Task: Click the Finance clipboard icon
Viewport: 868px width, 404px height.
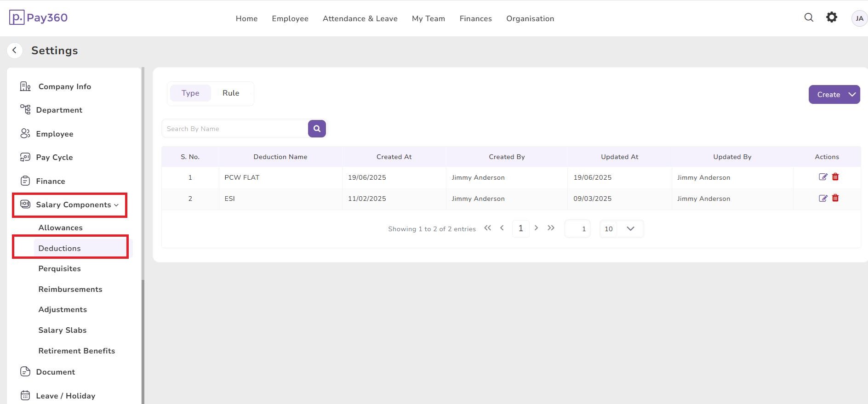Action: [25, 181]
